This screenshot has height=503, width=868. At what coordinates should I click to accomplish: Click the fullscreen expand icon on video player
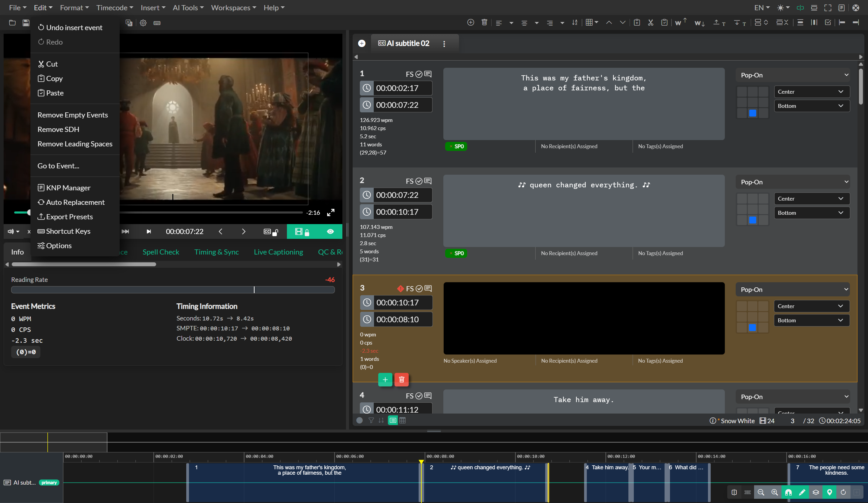[x=331, y=212]
